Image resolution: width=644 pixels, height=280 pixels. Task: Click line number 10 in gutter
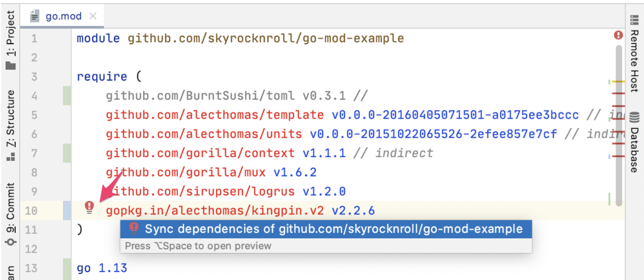[x=31, y=211]
